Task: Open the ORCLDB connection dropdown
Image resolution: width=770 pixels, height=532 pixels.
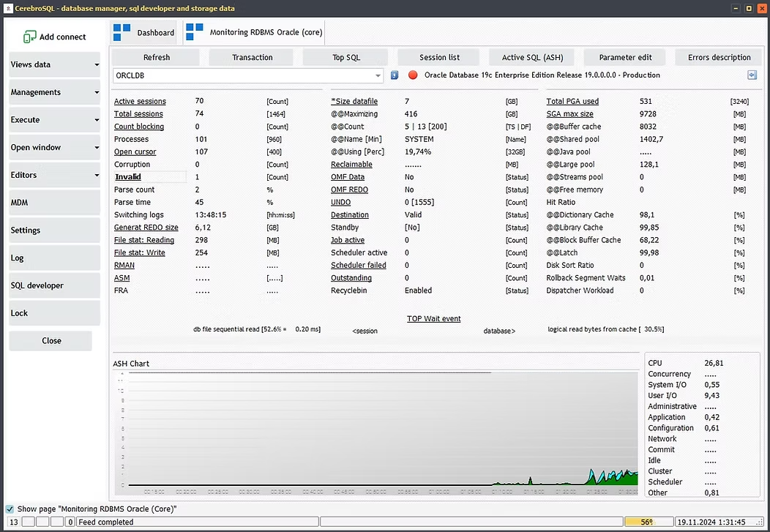Action: click(x=378, y=75)
